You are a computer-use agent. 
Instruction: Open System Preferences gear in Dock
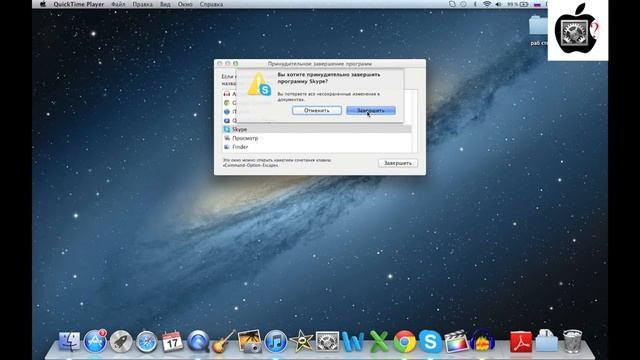click(327, 341)
